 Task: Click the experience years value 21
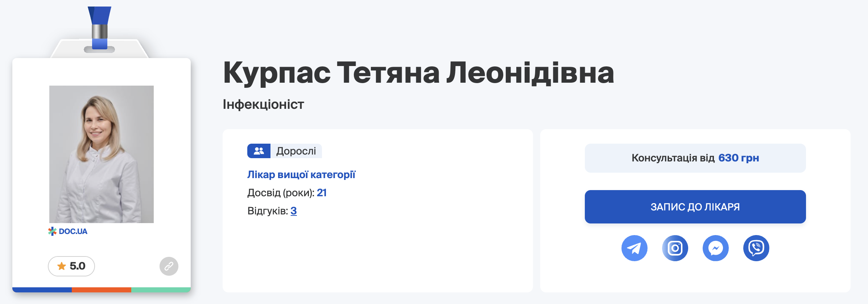[322, 193]
